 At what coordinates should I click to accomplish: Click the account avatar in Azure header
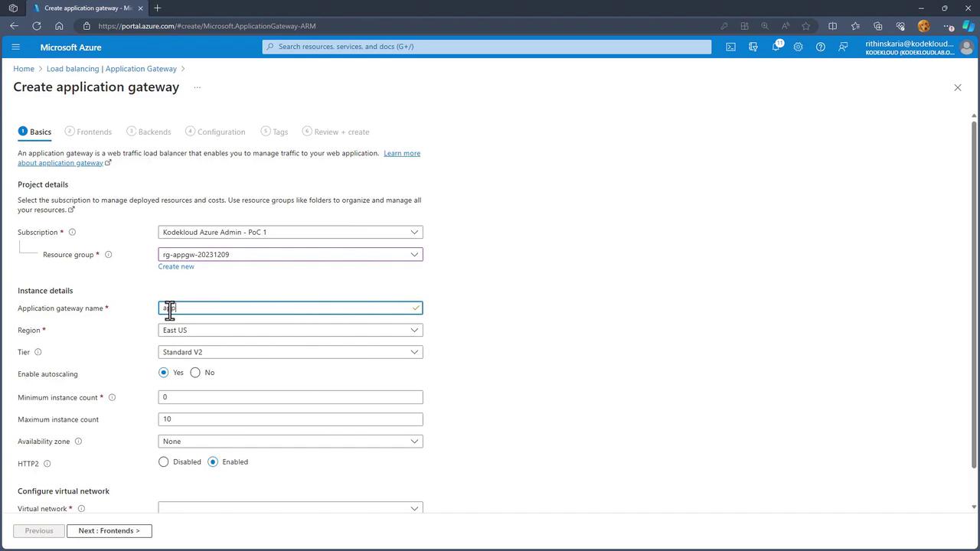(966, 47)
